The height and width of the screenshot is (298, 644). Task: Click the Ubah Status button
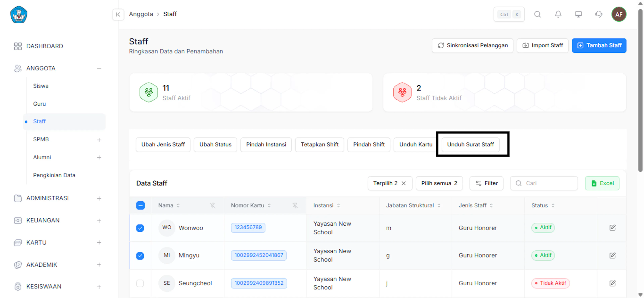(215, 144)
